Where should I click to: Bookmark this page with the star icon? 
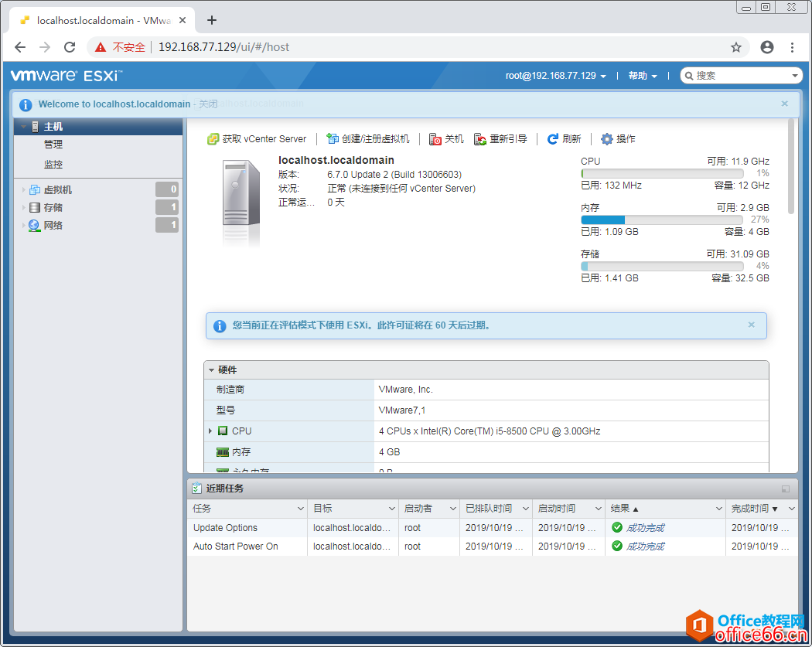click(736, 47)
